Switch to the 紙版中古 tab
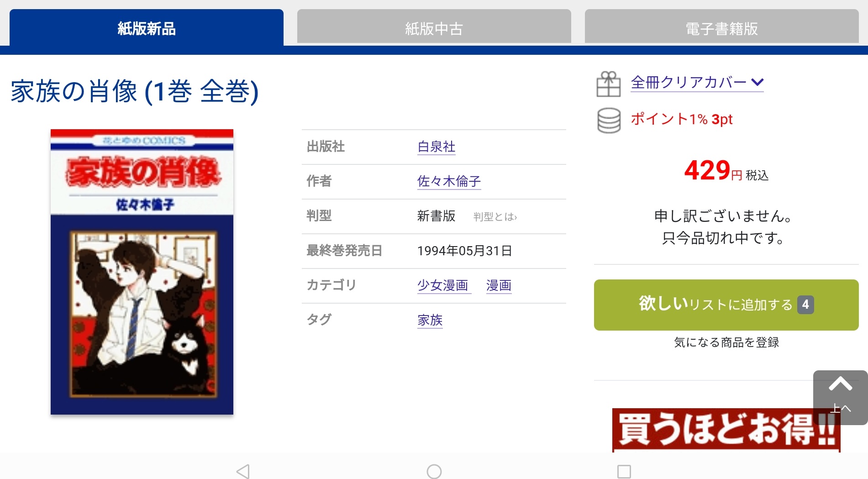868x479 pixels. [x=434, y=27]
